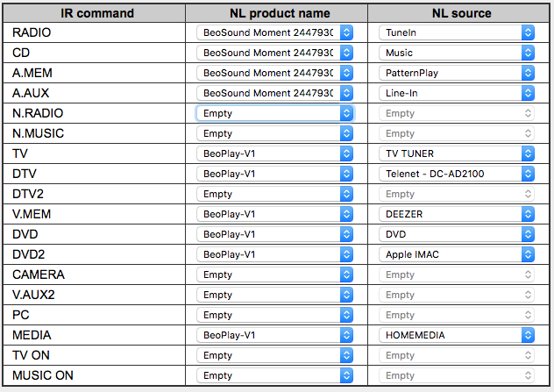Pick a product name for DTV2
The height and width of the screenshot is (392, 554).
[275, 194]
